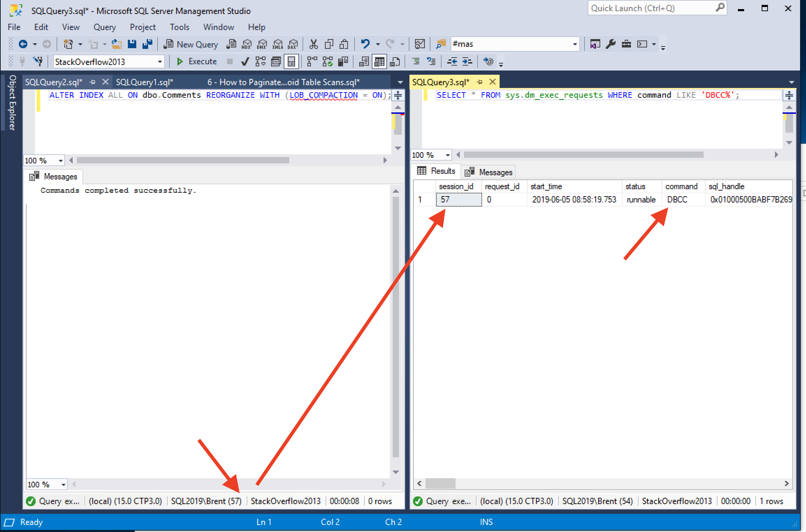The width and height of the screenshot is (806, 532).
Task: Expand the Undo history dropdown arrow
Action: [378, 44]
